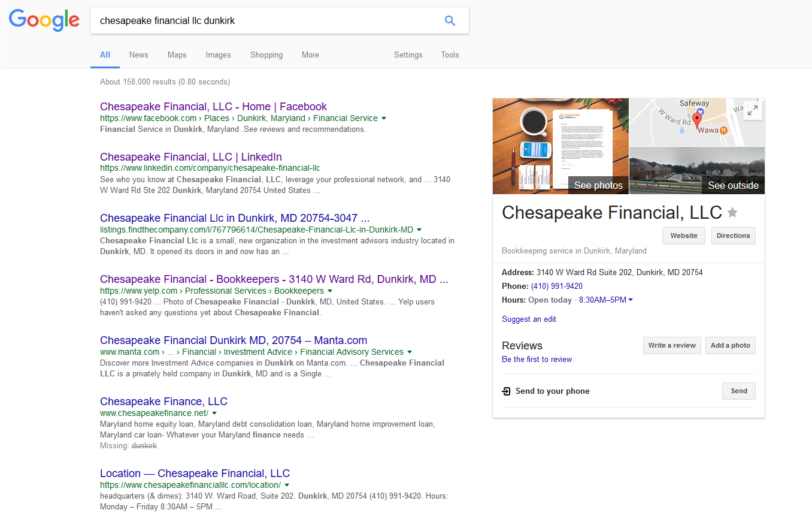Open the Manta.com Chesapeake Financial result

point(234,340)
